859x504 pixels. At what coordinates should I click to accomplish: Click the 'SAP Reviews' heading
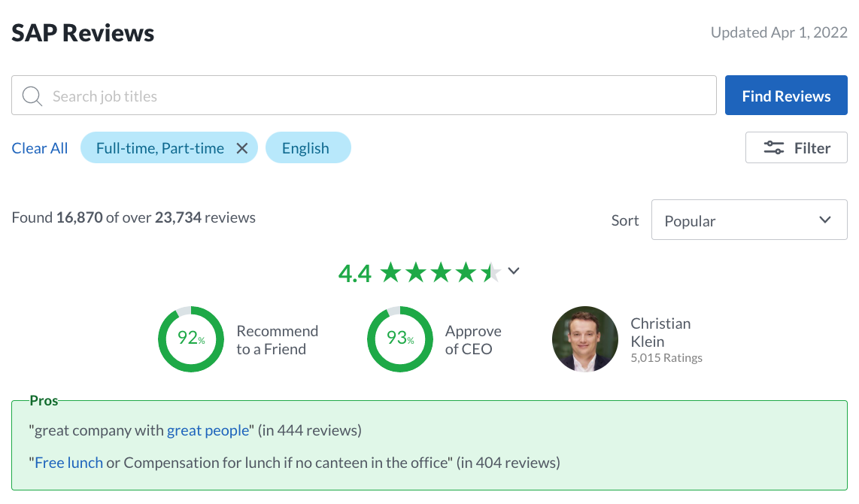coord(83,33)
